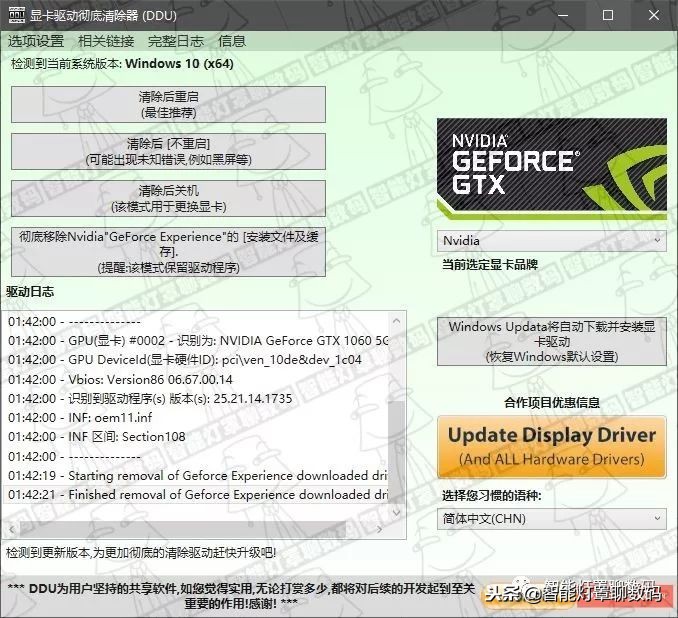Image resolution: width=678 pixels, height=618 pixels.
Task: Click 清除后重启 (最佳推荐) button
Action: point(168,104)
